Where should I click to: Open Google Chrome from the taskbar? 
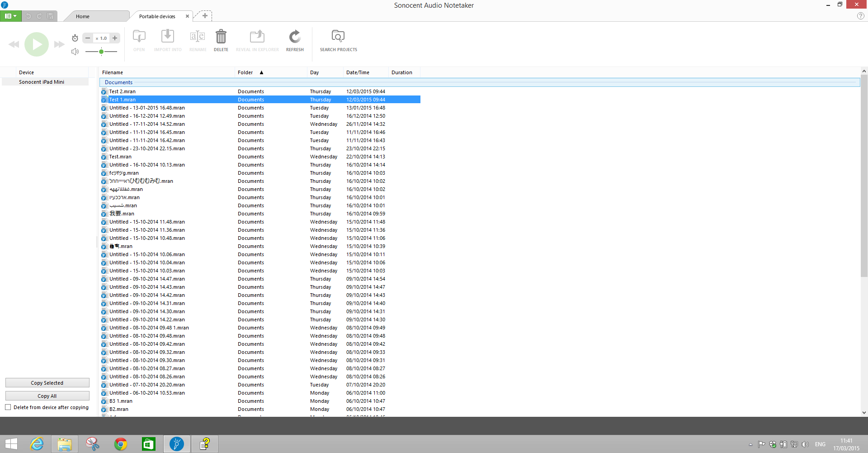tap(121, 444)
